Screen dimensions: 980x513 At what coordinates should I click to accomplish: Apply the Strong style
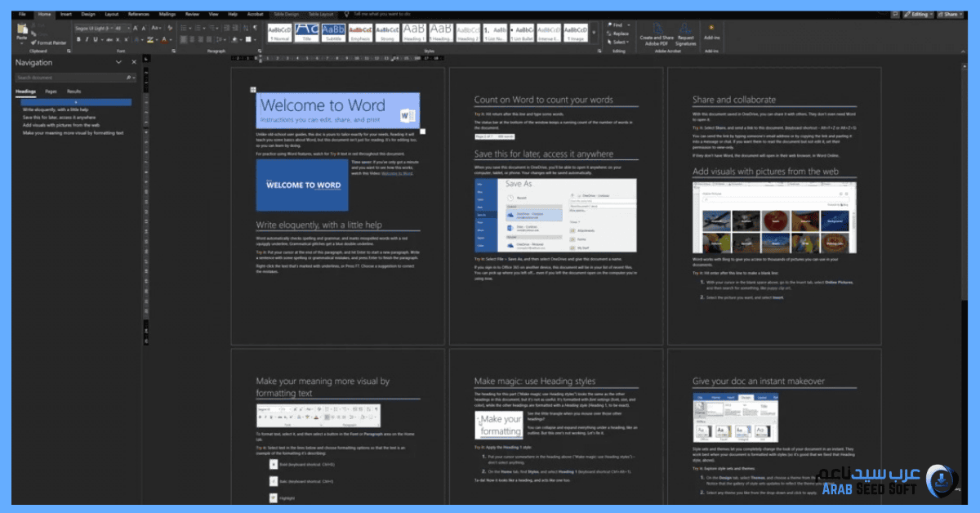click(x=387, y=33)
